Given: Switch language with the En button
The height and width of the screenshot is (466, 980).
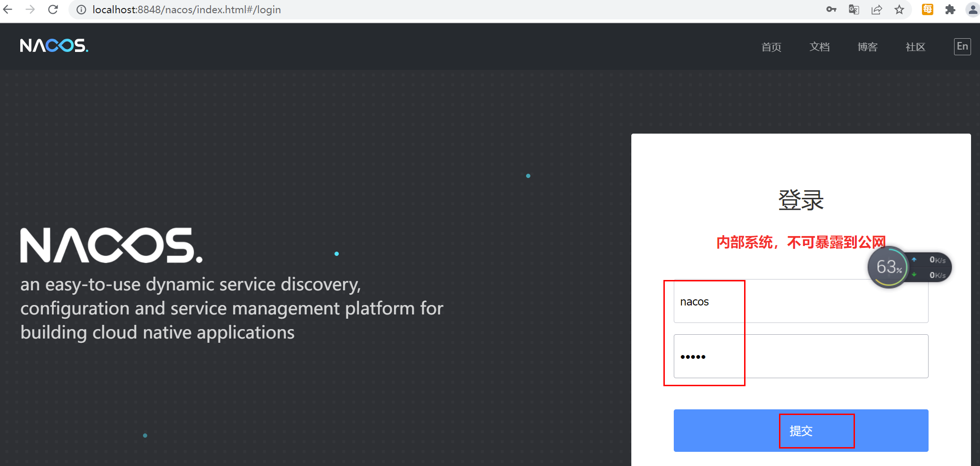Looking at the screenshot, I should (x=963, y=46).
